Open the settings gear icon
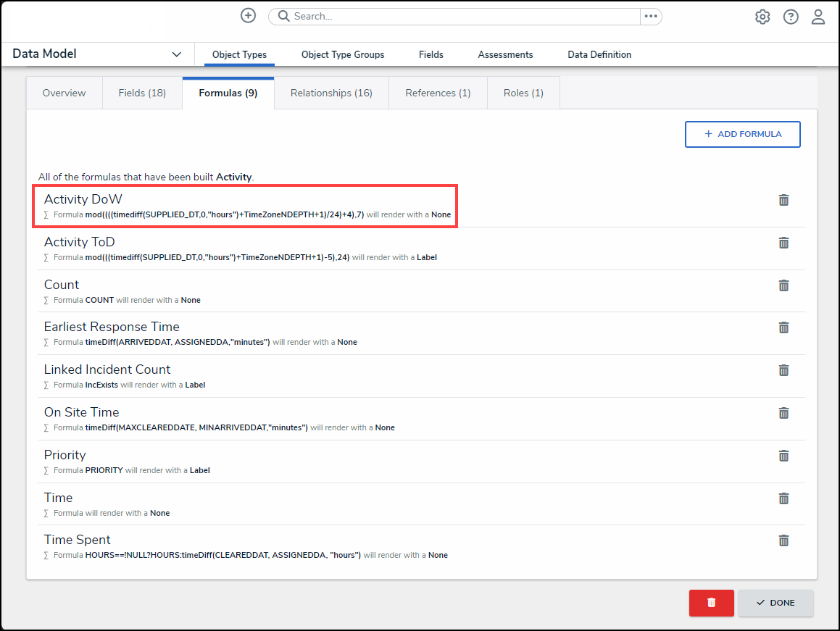Screen dimensions: 840x631 pos(762,17)
